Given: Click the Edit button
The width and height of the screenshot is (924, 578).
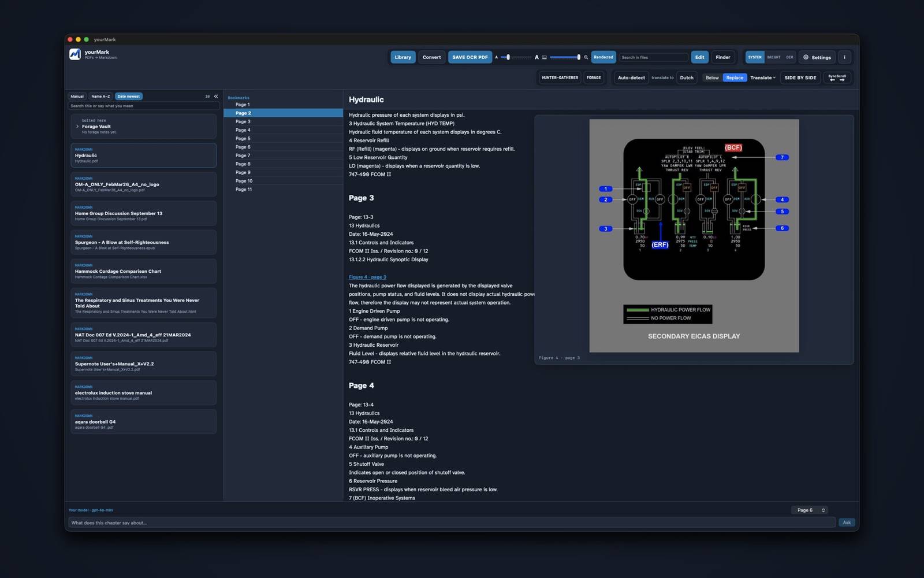Looking at the screenshot, I should [699, 57].
